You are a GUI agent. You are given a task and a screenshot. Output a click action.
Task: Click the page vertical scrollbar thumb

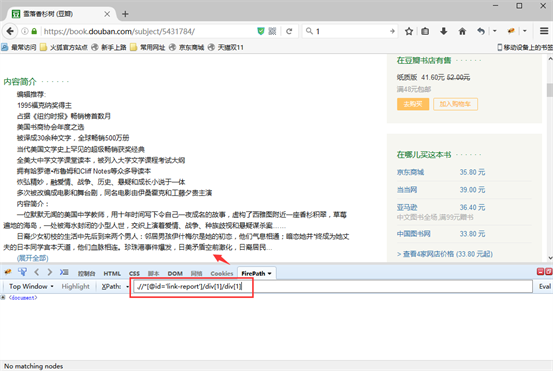tap(549, 90)
